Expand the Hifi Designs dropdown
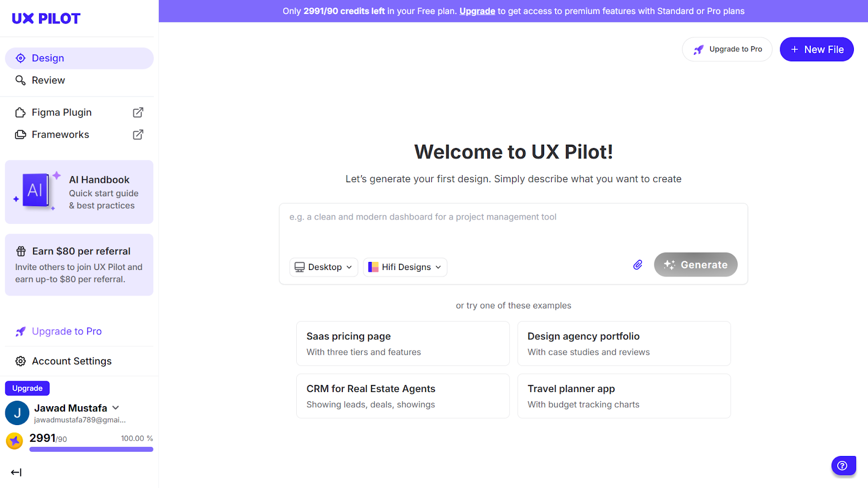The image size is (868, 488). pos(405,267)
